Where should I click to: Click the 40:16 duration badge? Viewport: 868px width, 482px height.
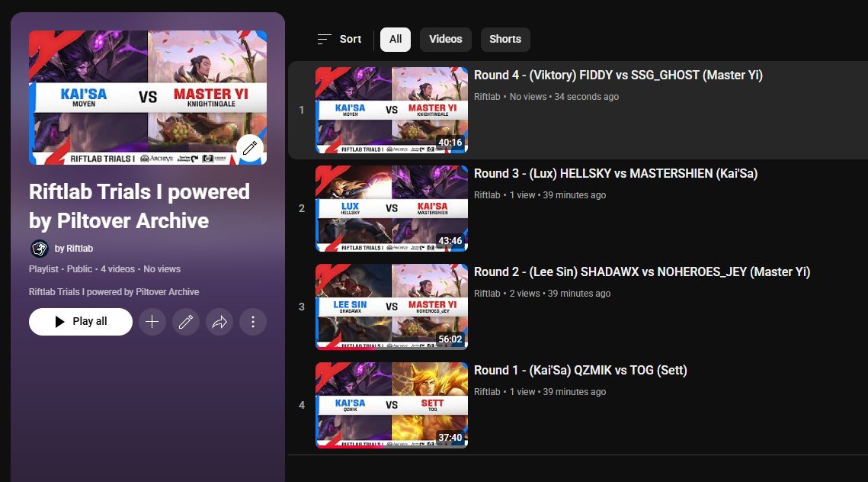[450, 143]
